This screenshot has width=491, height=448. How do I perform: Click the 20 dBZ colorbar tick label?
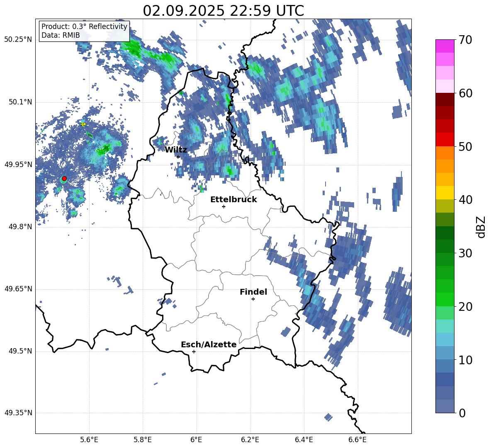point(465,306)
